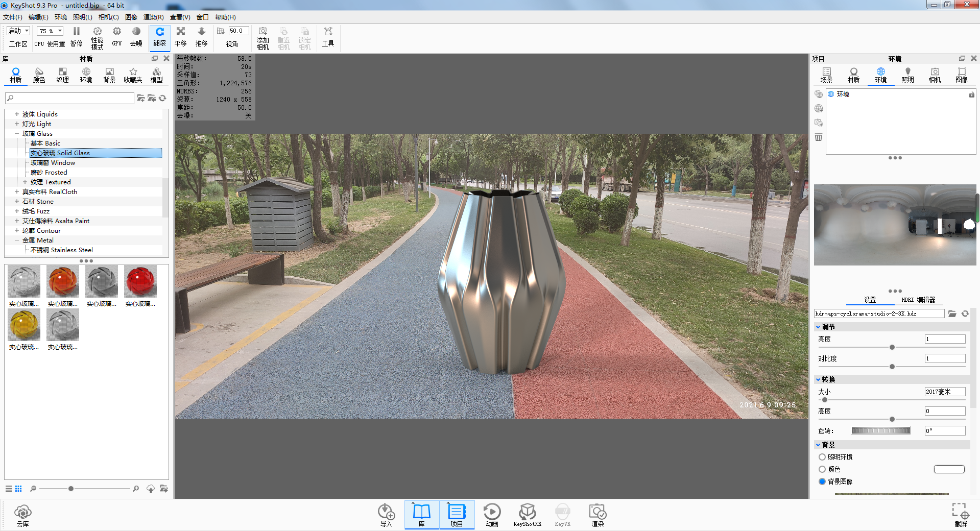The width and height of the screenshot is (980, 531).
Task: Delete environment with trash icon
Action: (x=819, y=137)
